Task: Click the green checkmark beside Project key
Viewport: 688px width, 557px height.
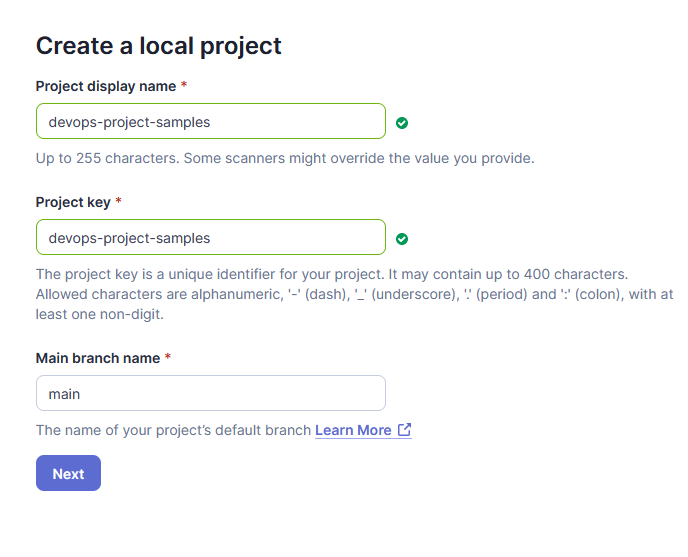Action: click(x=401, y=239)
